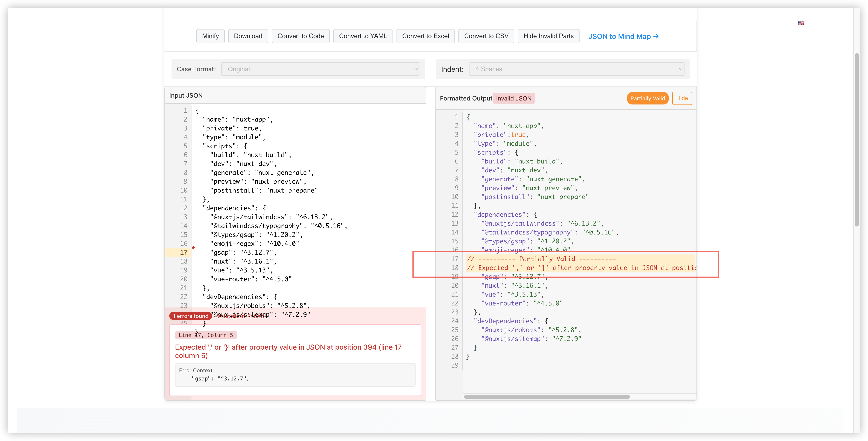Click the Error Context code snippet
The height and width of the screenshot is (441, 868).
[x=220, y=378]
